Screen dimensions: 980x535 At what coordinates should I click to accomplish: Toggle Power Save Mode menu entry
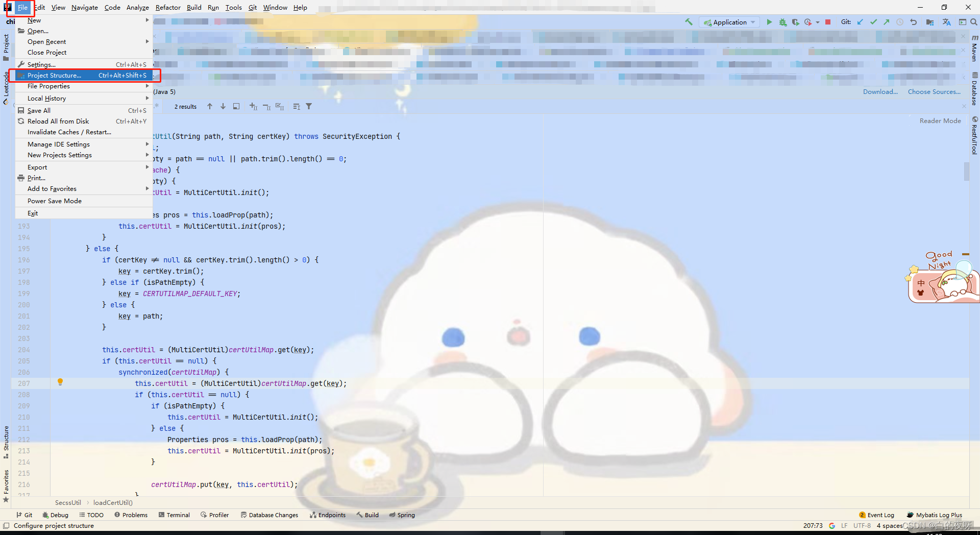coord(84,201)
